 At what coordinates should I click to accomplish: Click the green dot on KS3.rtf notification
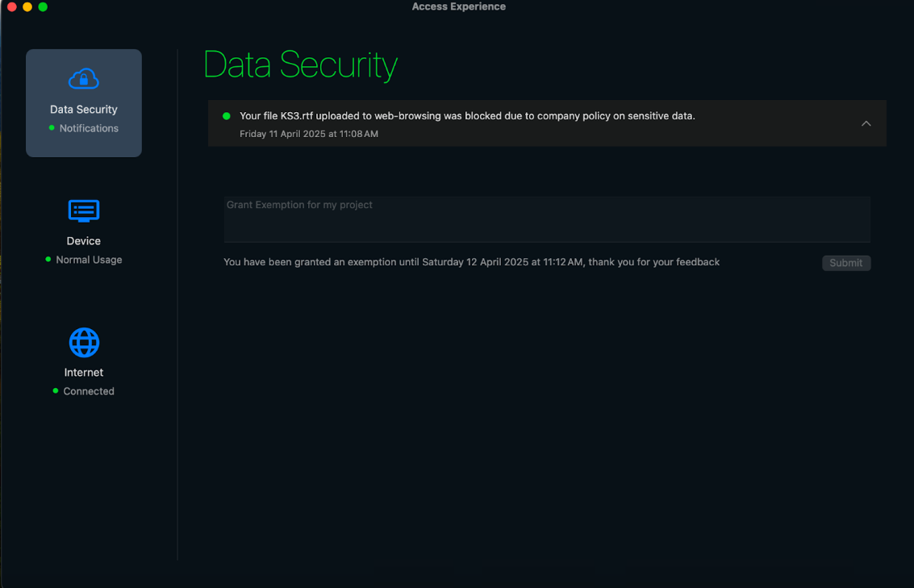click(x=227, y=116)
